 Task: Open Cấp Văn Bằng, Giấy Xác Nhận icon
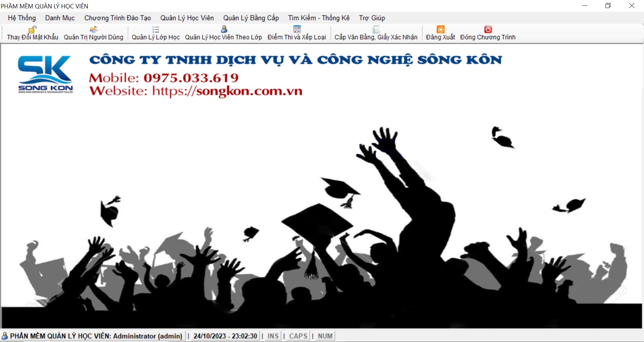point(376,29)
